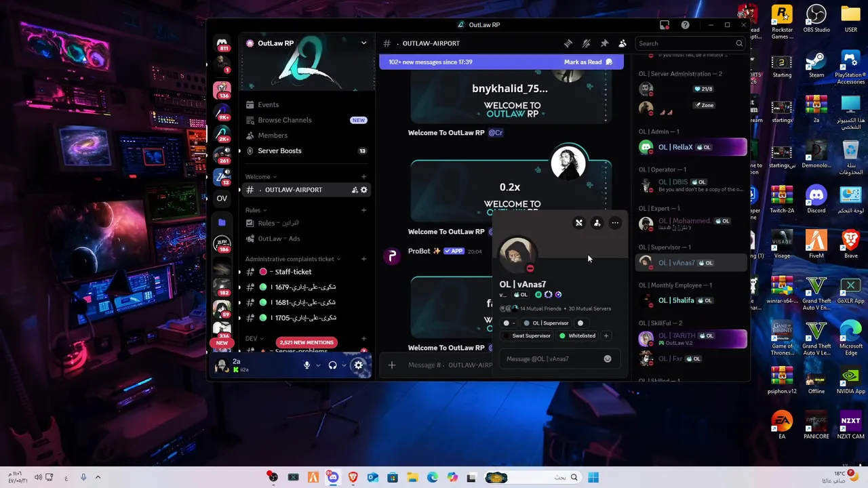868x488 pixels.
Task: Mute microphone in user panel
Action: (307, 365)
